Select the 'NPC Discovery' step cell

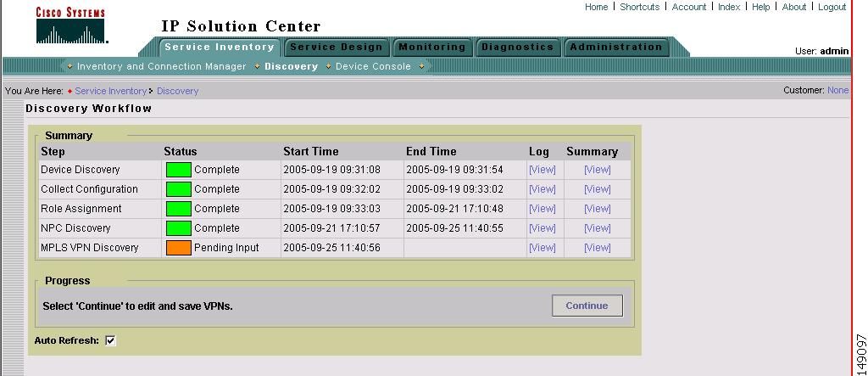click(100, 228)
